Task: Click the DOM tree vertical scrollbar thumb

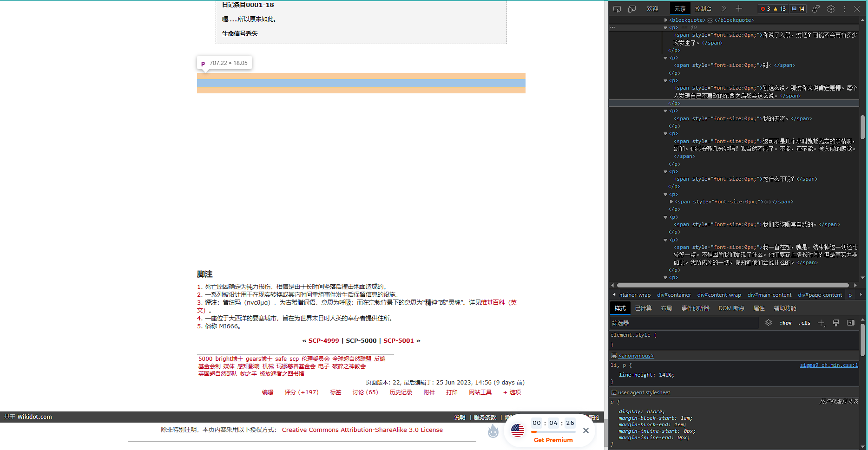Action: 862,127
